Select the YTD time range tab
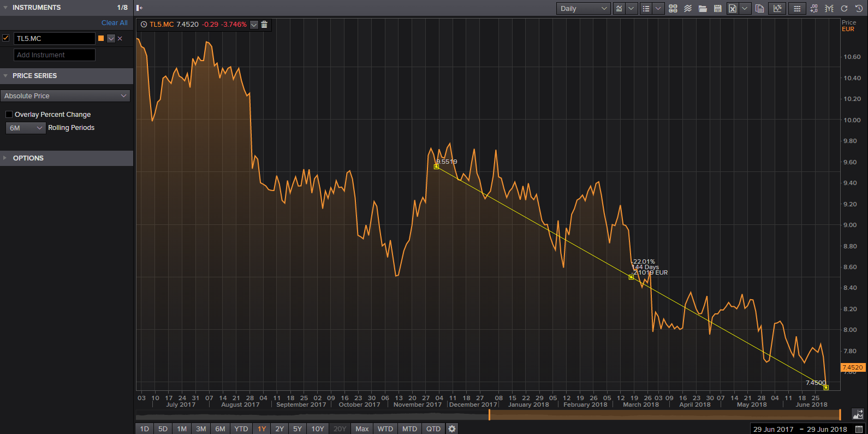Screen dimensions: 868x434 coord(241,429)
